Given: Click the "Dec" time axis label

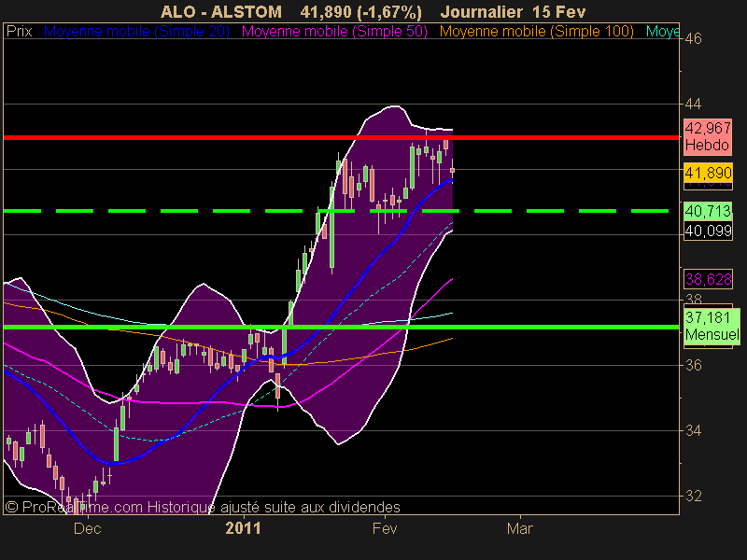Looking at the screenshot, I should tap(88, 528).
